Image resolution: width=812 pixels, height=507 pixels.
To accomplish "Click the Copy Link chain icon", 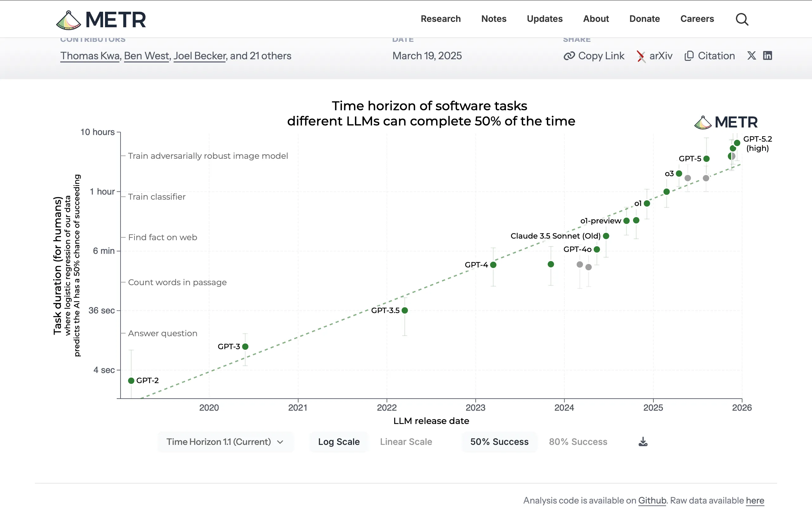I will click(569, 56).
